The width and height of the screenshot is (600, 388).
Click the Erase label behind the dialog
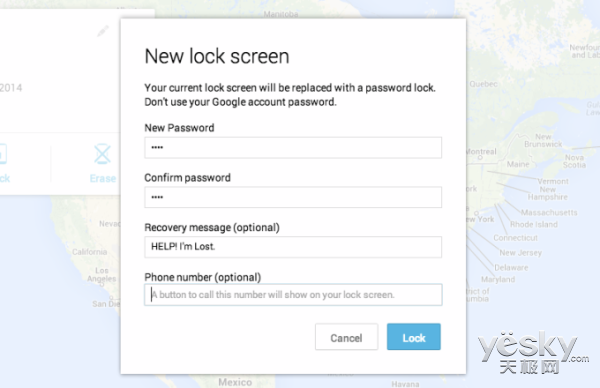point(103,179)
